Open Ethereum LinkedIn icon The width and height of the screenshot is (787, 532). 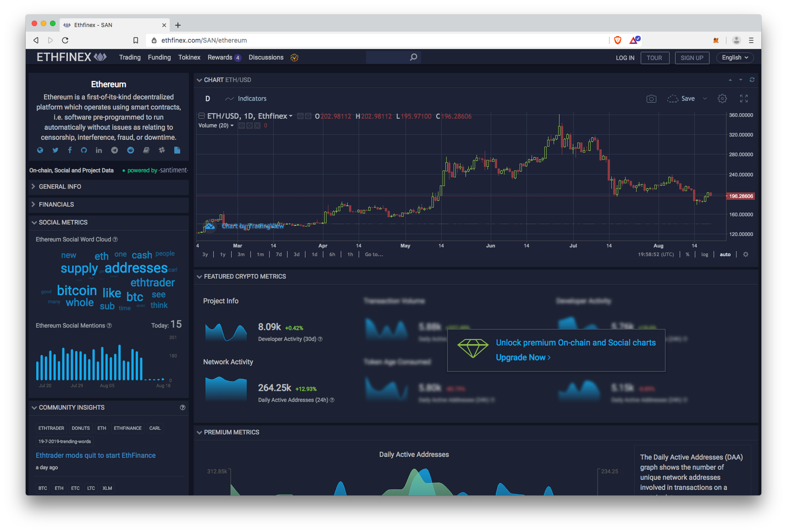99,150
